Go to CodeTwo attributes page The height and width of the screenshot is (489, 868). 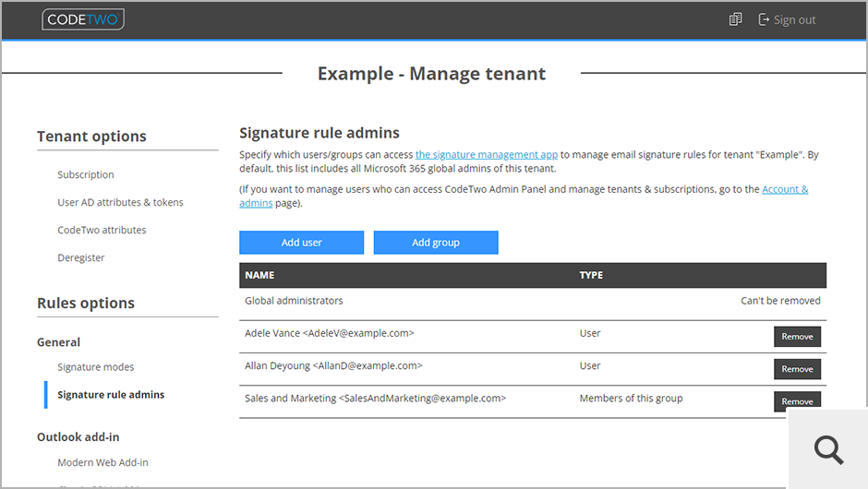(102, 230)
